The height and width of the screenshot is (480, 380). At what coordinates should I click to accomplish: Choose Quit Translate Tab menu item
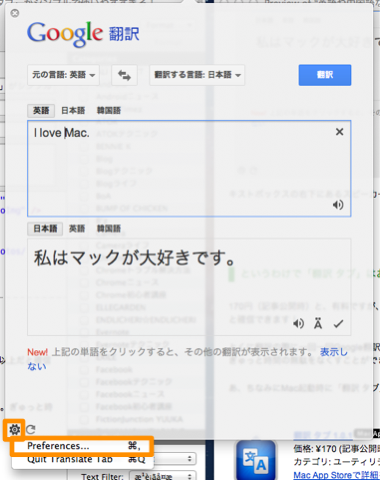coord(82,460)
